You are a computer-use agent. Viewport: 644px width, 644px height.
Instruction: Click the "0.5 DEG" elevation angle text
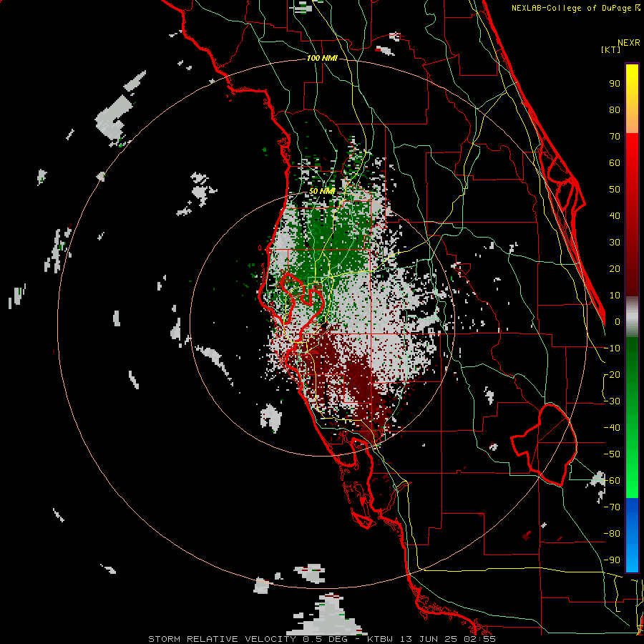coord(326,639)
